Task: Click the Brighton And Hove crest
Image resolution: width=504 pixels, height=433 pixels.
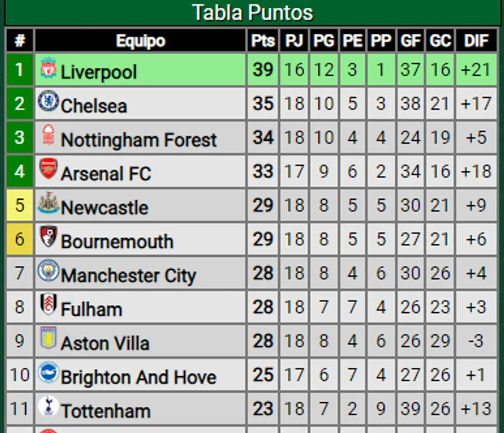Action: coord(48,372)
